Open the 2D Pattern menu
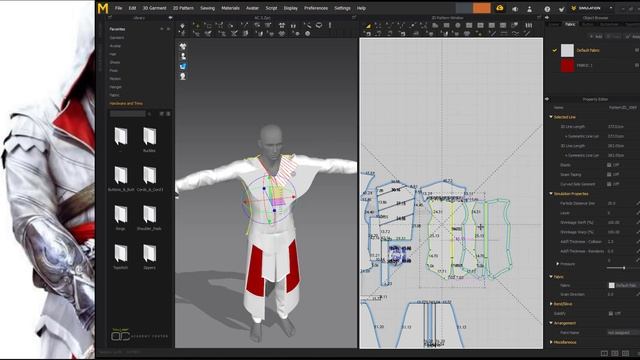The height and width of the screenshot is (360, 640). [183, 8]
